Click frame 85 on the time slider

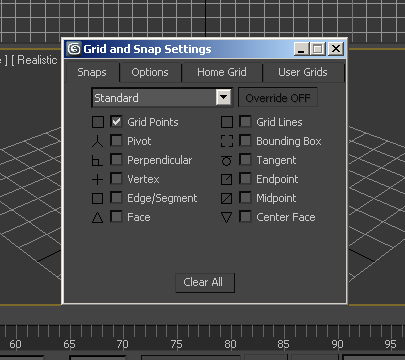tap(283, 344)
